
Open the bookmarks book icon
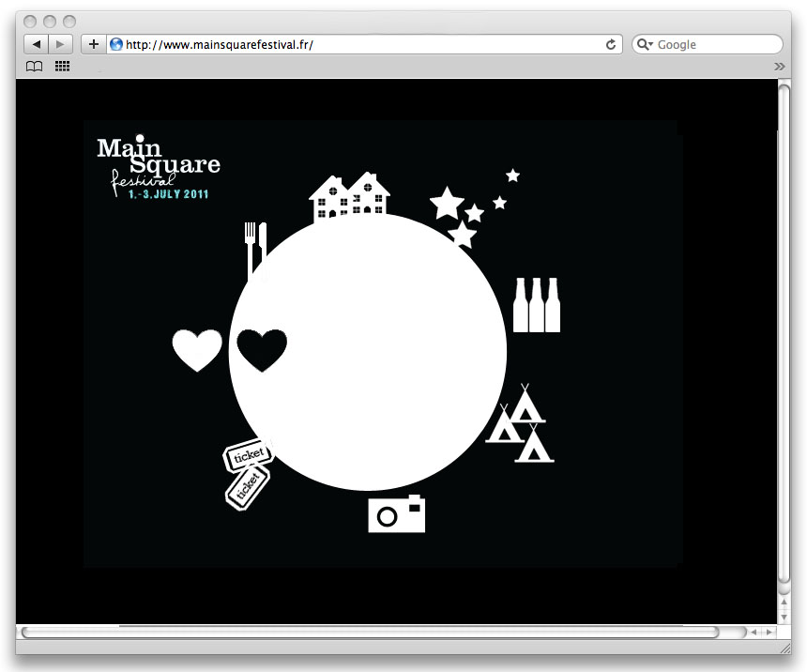pyautogui.click(x=34, y=67)
